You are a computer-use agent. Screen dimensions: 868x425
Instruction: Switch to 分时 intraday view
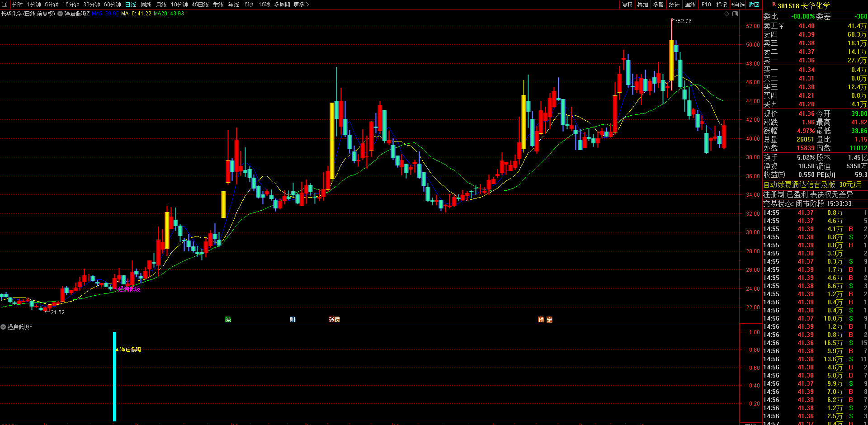18,5
